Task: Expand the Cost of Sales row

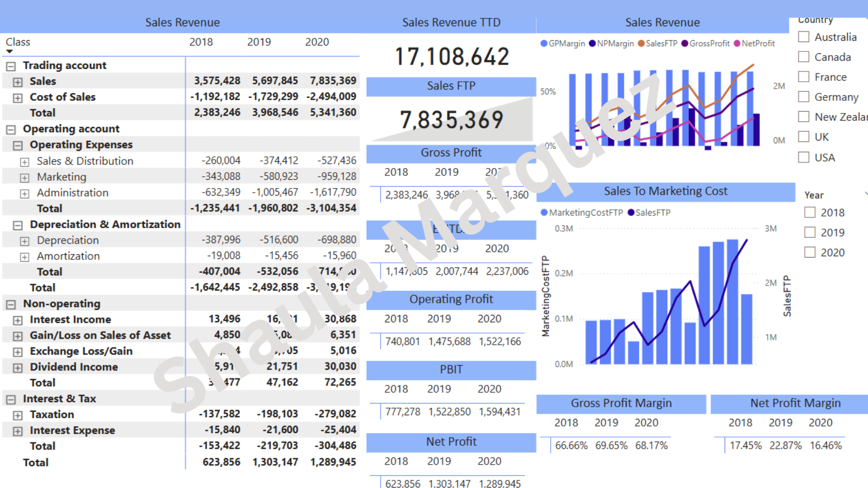Action: pyautogui.click(x=18, y=98)
